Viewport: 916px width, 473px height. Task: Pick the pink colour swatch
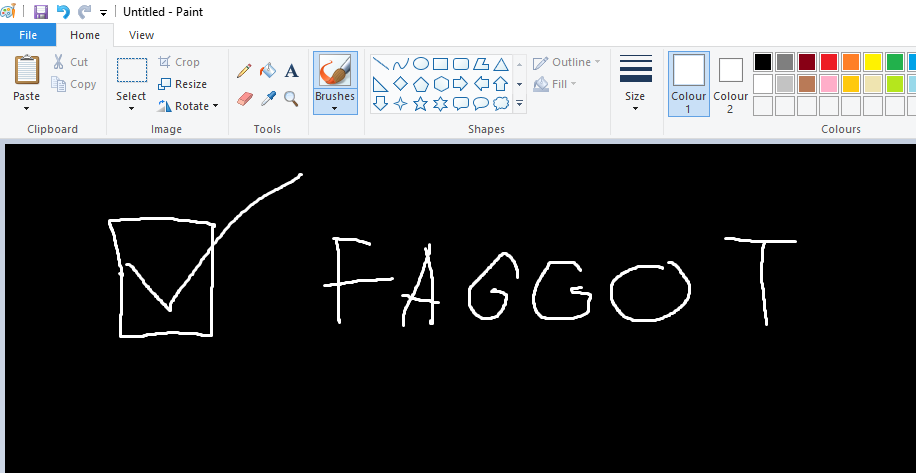pos(829,84)
